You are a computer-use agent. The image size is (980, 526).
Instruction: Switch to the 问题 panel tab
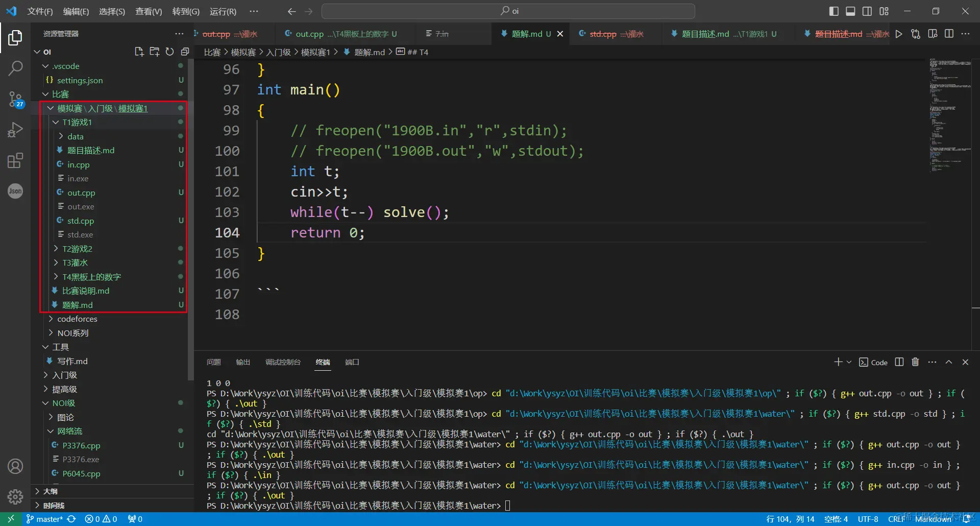214,362
